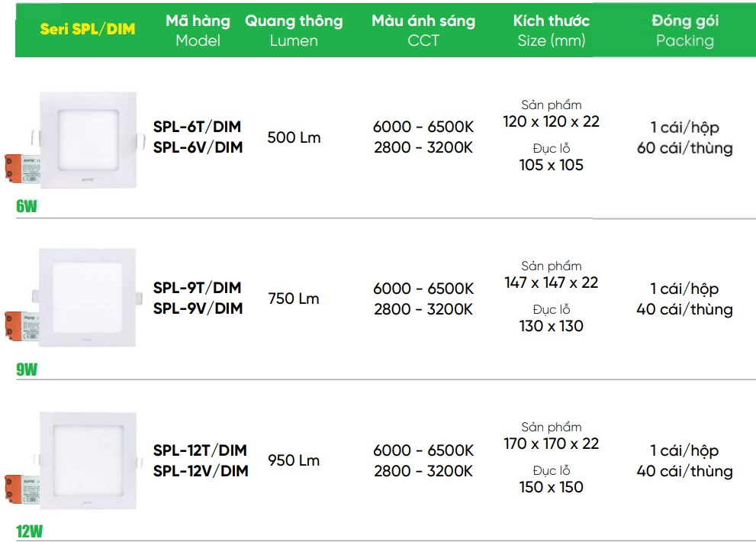
Task: Click the 60 cái/thùng packing text
Action: click(x=684, y=147)
